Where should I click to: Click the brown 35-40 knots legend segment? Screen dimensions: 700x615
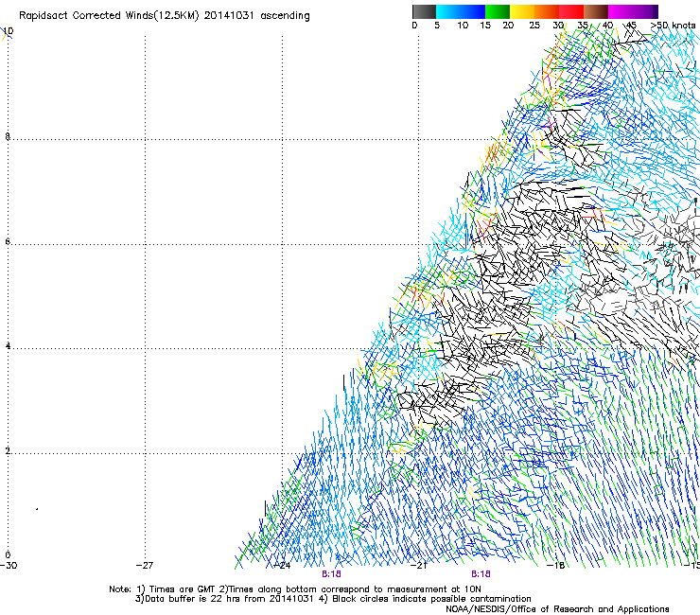point(596,11)
